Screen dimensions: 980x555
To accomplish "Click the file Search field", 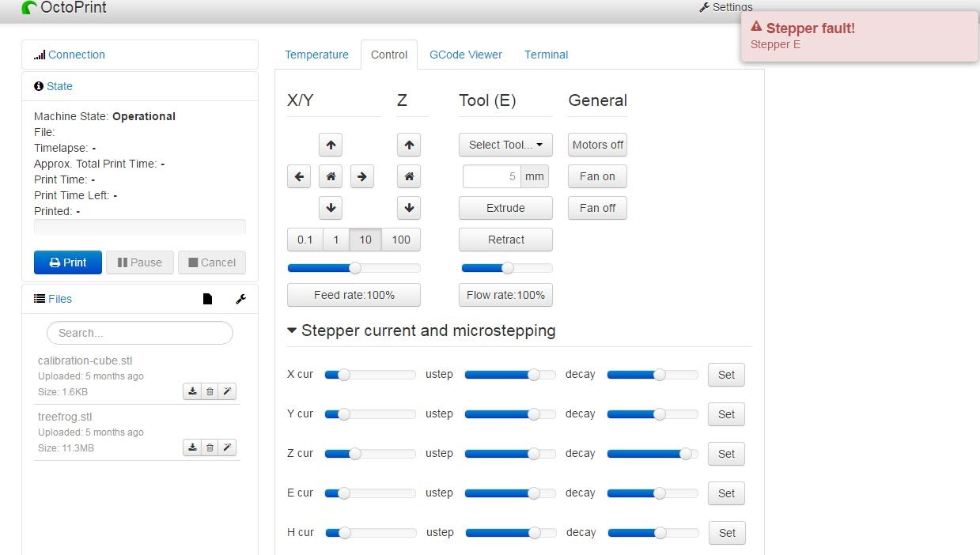I will click(140, 333).
